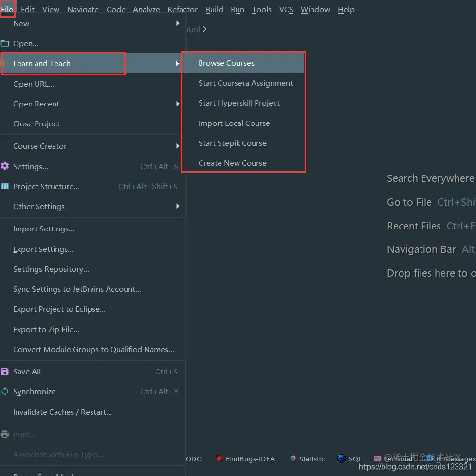Open the Tools menu
The image size is (476, 476).
coord(262,9)
